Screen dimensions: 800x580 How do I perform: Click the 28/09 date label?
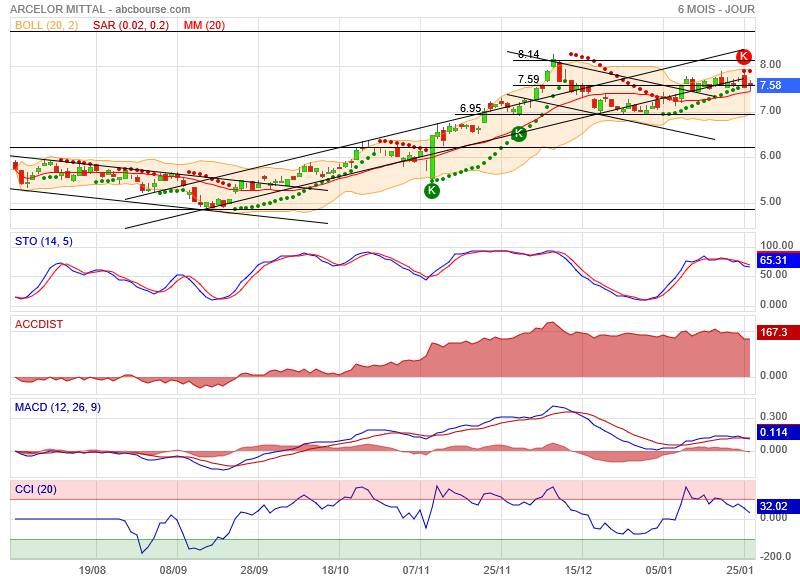click(x=254, y=570)
